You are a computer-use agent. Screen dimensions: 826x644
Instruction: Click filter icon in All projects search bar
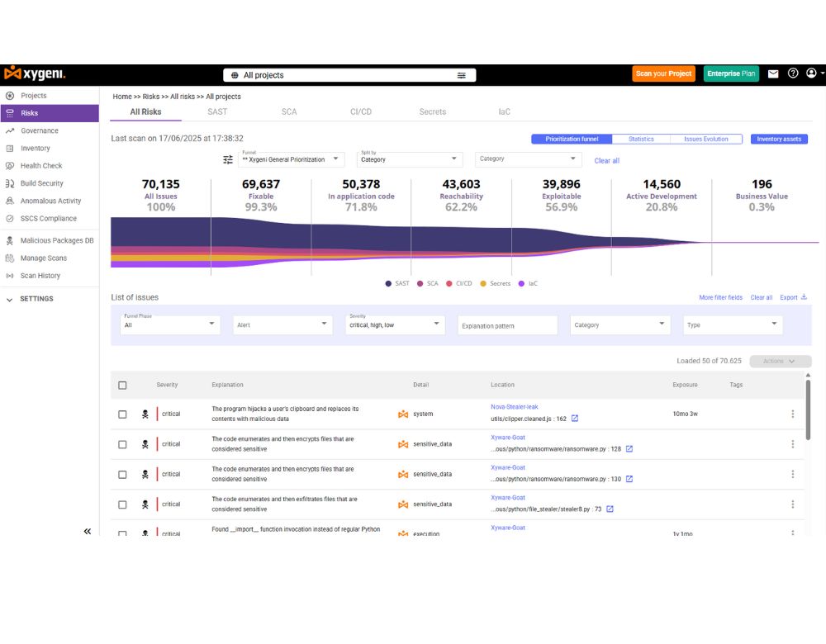tap(462, 75)
